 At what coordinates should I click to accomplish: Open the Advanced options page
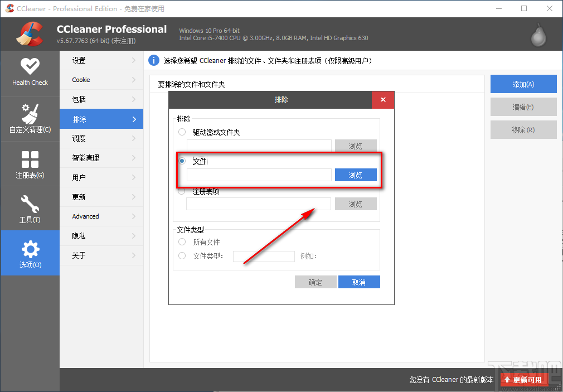point(101,216)
